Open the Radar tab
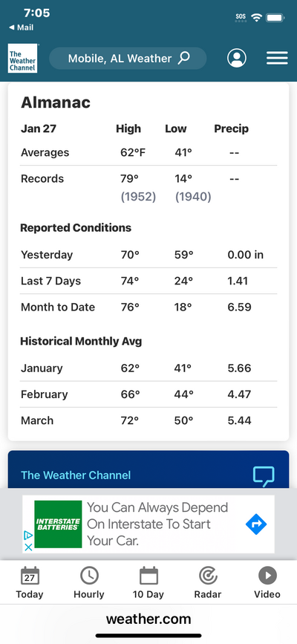 pos(208,582)
